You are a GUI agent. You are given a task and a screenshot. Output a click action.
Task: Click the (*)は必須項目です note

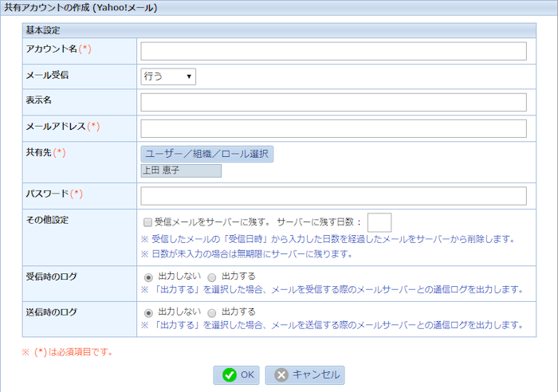[68, 352]
